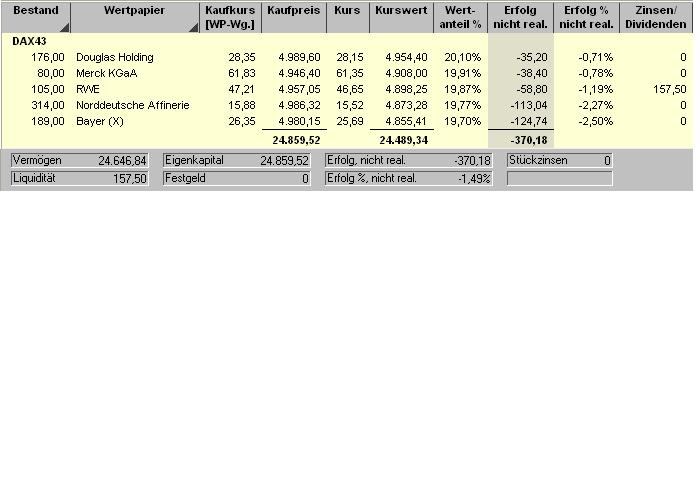
Task: Sort by the Bestand column header
Action: pyautogui.click(x=36, y=17)
